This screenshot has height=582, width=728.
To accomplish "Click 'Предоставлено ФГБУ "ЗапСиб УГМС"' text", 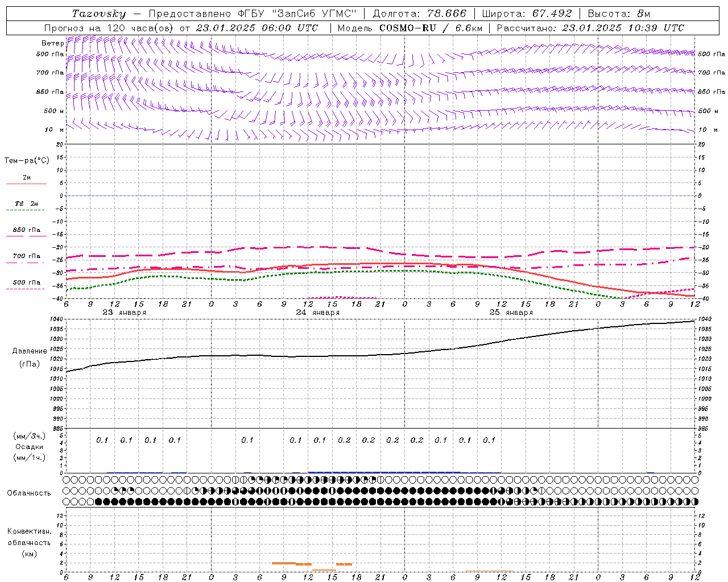I will [x=253, y=14].
